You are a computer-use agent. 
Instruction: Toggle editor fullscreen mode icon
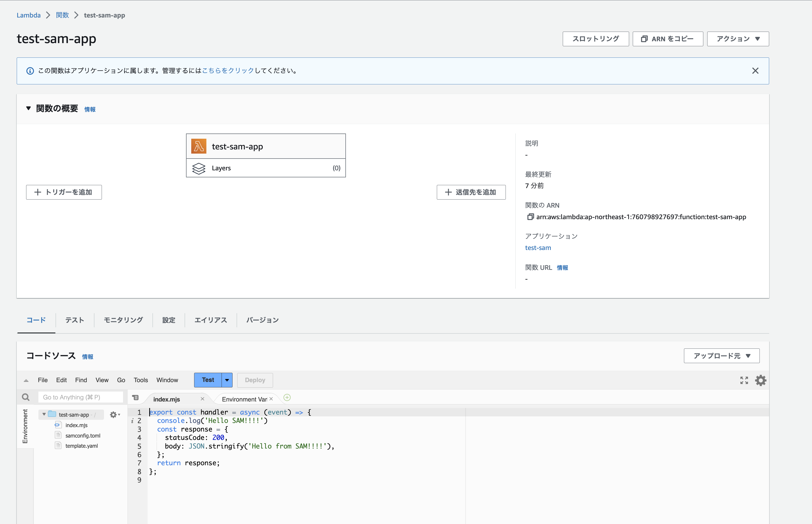click(744, 380)
